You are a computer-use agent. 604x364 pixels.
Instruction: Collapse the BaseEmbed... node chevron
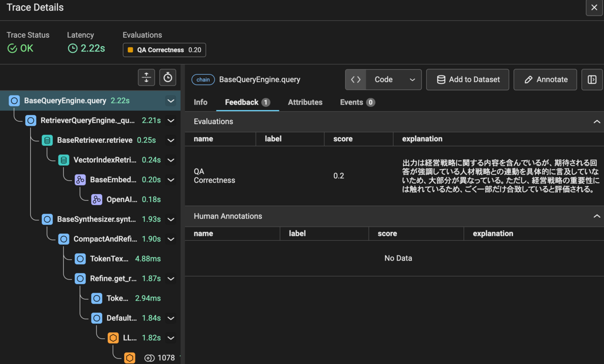click(x=171, y=179)
